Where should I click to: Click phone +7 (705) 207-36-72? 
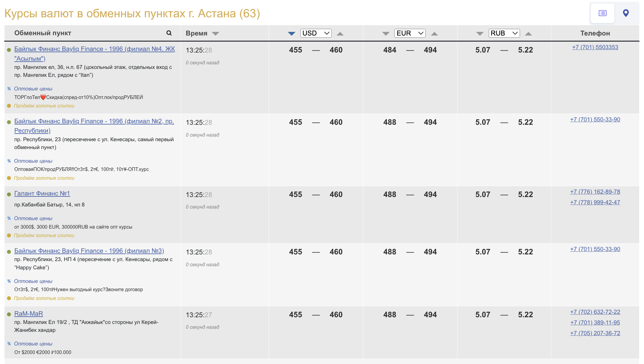pyautogui.click(x=595, y=333)
